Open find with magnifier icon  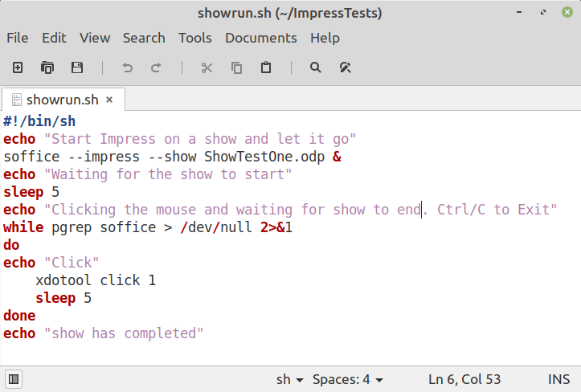315,67
